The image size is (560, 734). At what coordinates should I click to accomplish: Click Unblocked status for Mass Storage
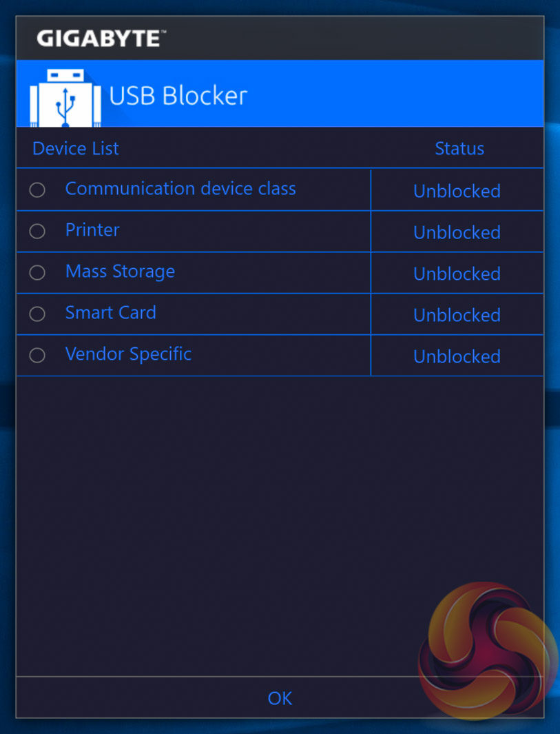[457, 274]
